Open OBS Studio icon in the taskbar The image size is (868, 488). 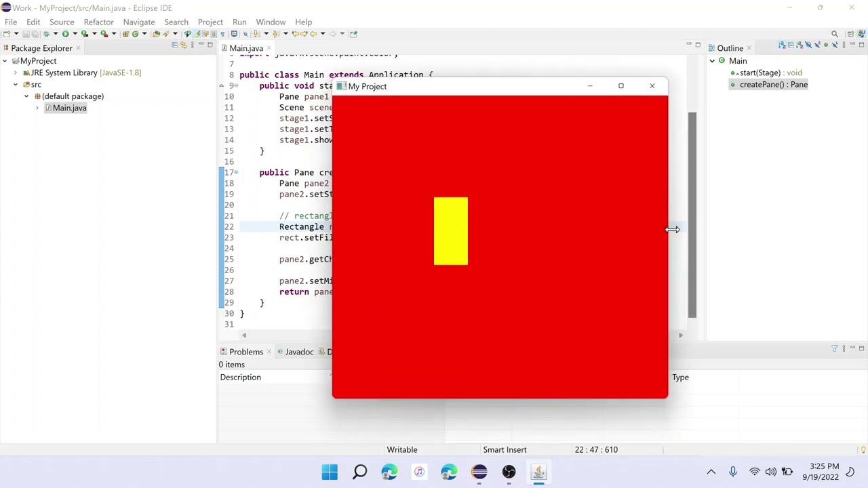pos(509,472)
